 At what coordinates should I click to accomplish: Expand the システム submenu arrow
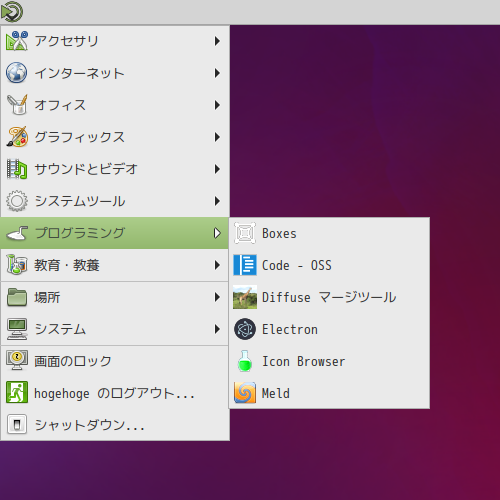217,329
